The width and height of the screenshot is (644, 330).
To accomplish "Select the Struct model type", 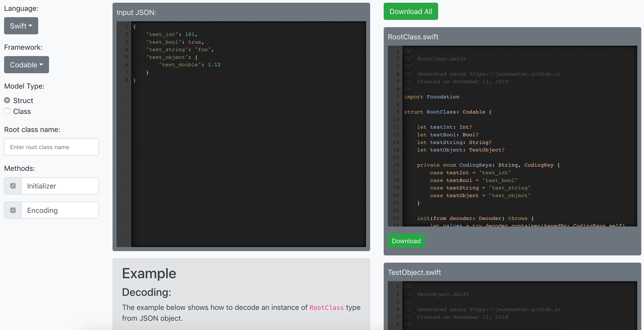I will (7, 100).
